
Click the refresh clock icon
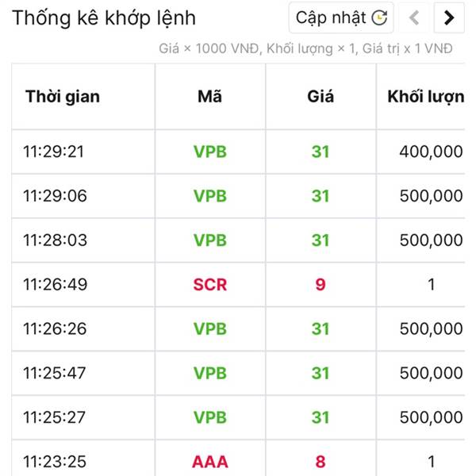point(379,17)
